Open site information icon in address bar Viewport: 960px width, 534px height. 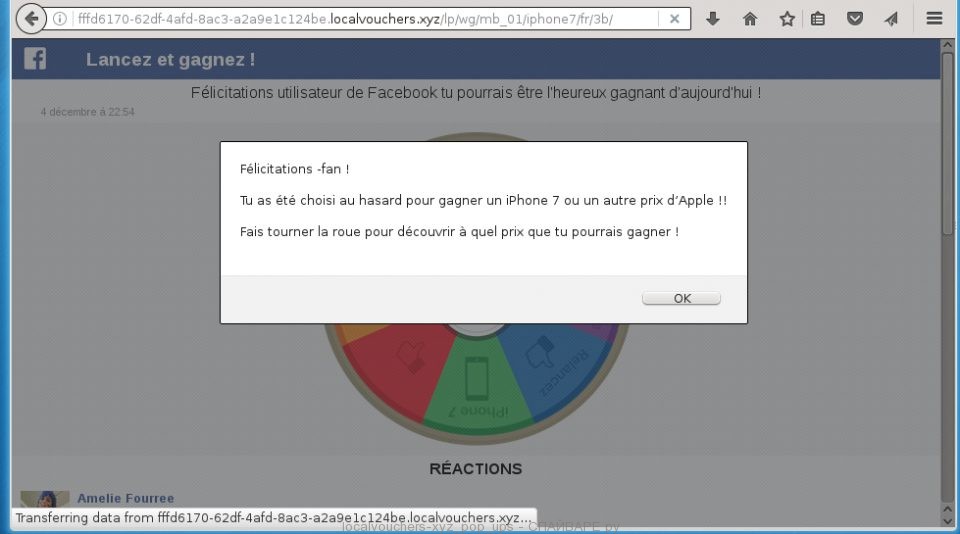click(60, 19)
